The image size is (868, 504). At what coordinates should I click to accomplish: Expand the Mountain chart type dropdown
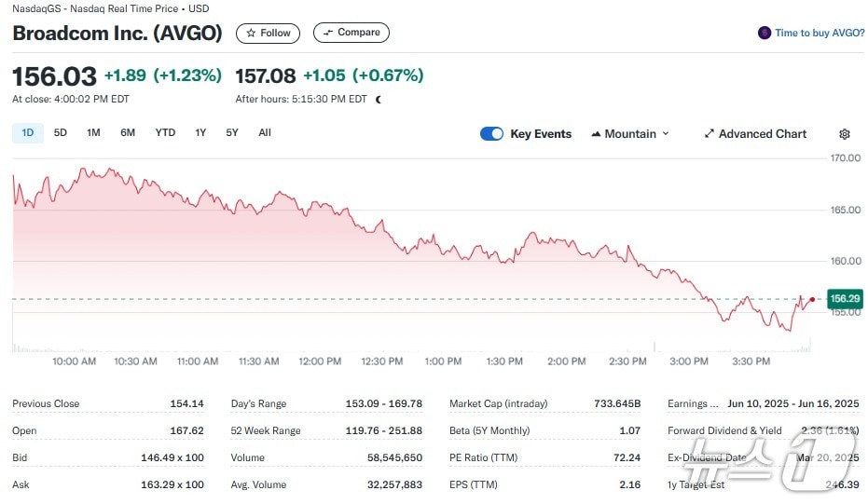point(666,134)
